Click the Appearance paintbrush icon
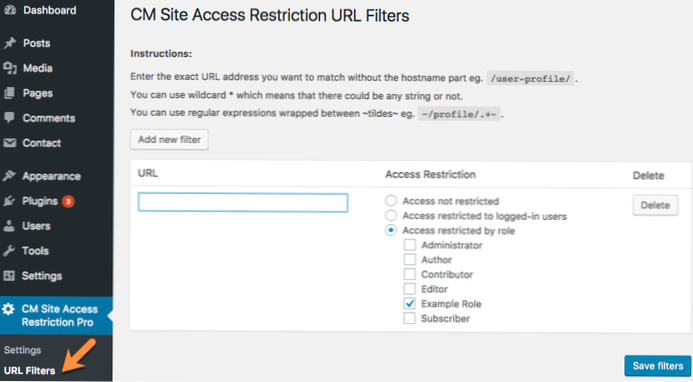 [x=9, y=176]
